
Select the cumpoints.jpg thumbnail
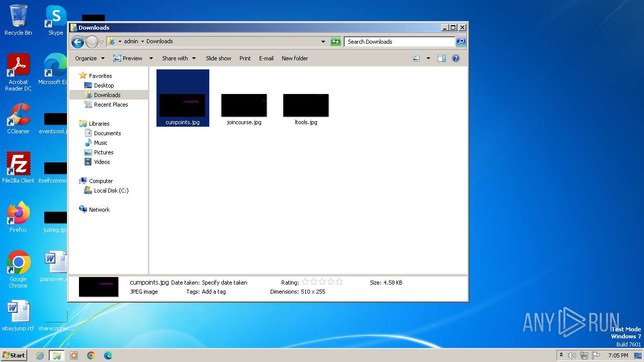pos(183,105)
